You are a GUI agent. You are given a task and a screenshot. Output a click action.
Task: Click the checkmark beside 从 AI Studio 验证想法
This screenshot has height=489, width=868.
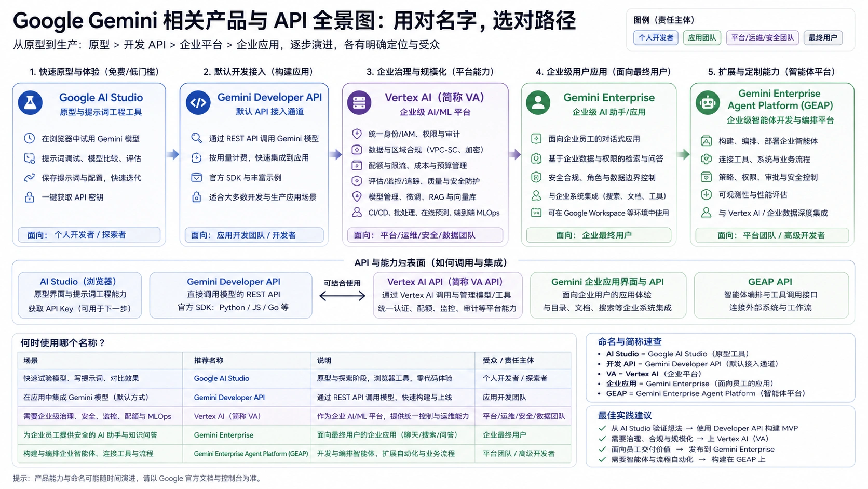pyautogui.click(x=602, y=428)
